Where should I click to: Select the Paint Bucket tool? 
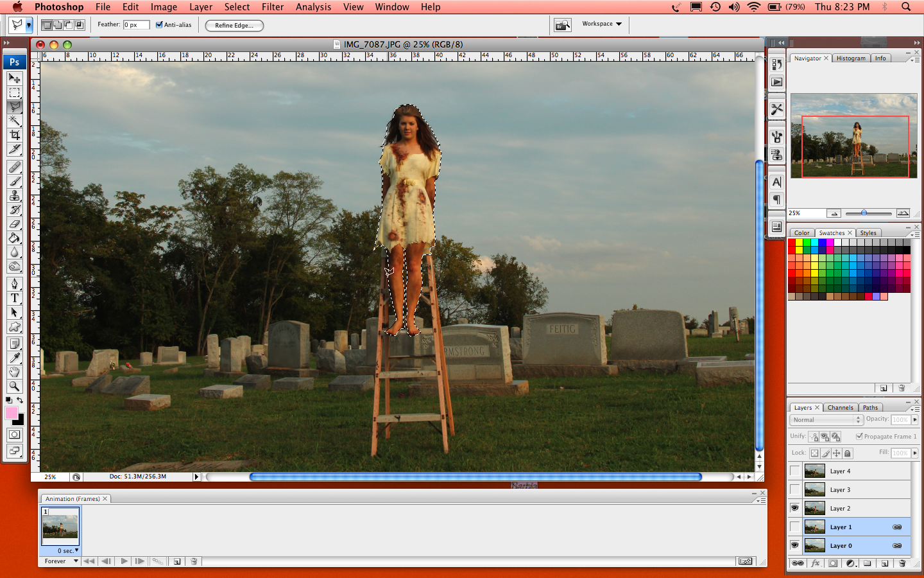click(14, 238)
